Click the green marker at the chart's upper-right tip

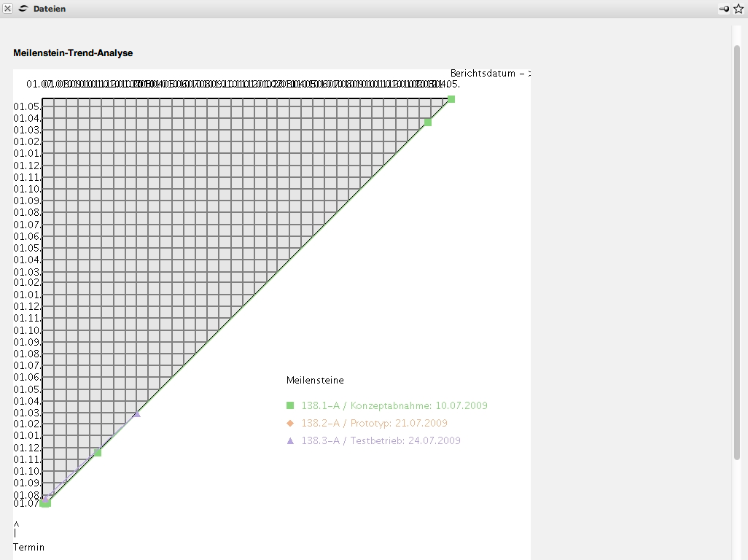(x=451, y=99)
